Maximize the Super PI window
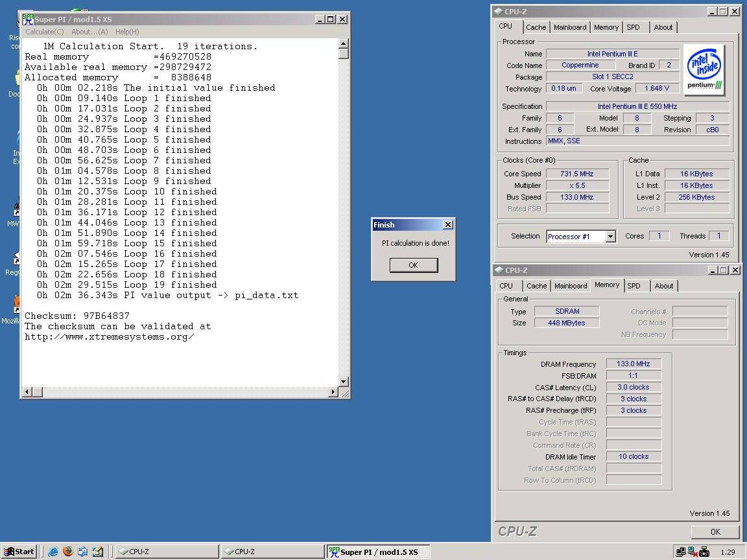This screenshot has height=560, width=747. [x=330, y=19]
